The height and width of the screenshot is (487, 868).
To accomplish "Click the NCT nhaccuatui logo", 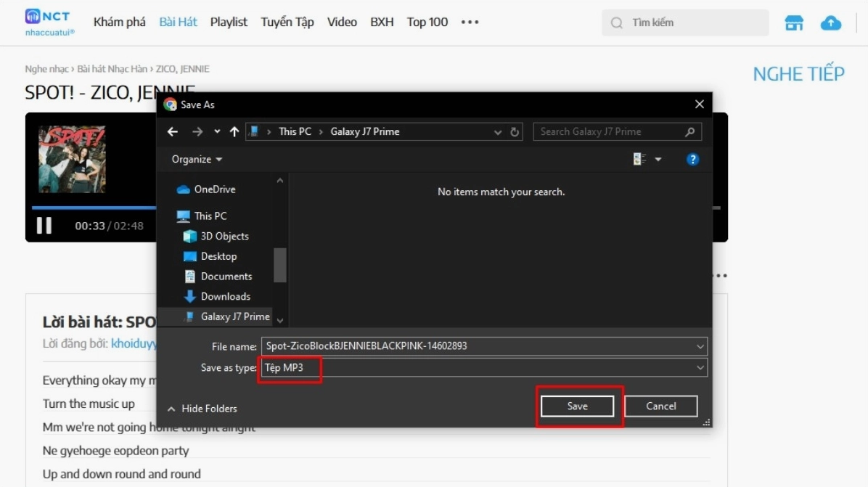I will (x=49, y=22).
